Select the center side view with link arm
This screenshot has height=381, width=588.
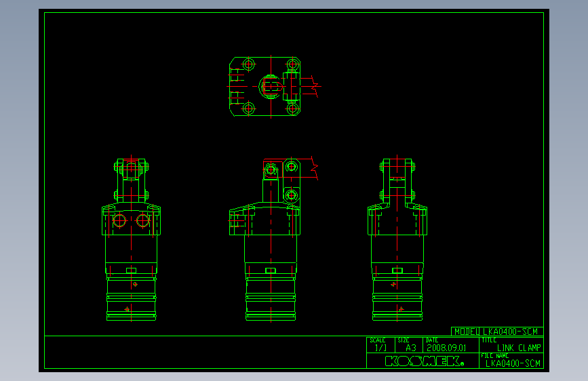273,239
